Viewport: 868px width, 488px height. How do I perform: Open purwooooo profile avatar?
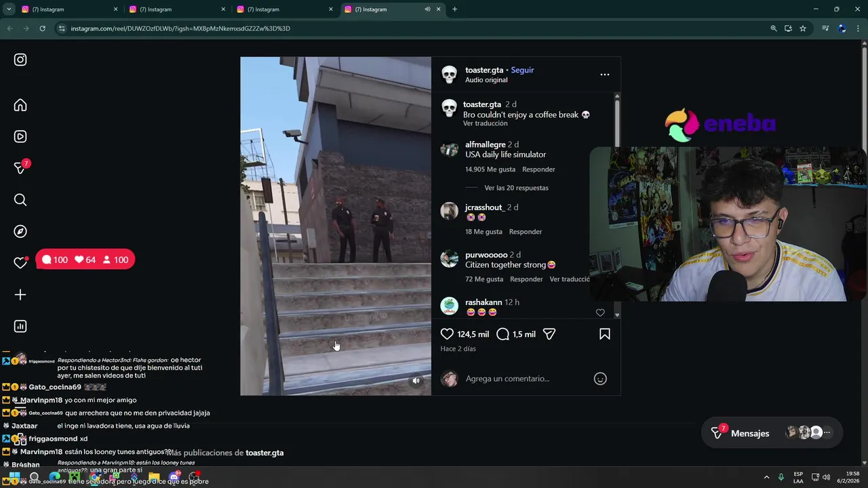449,258
